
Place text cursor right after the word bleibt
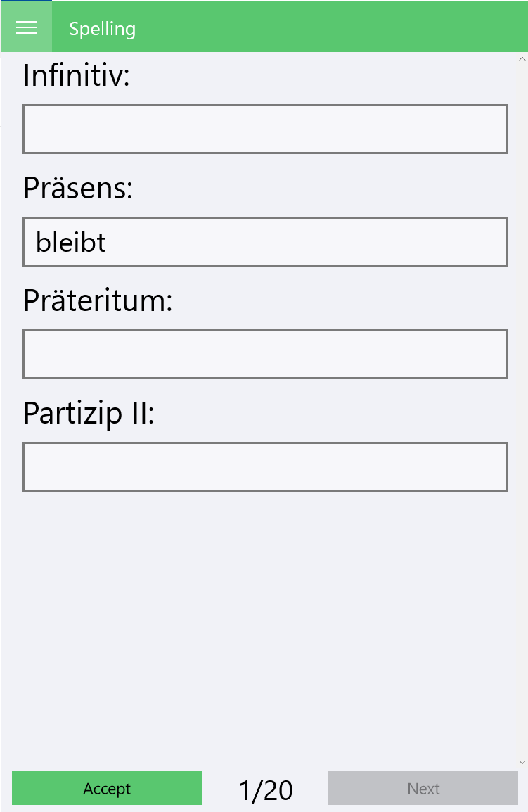click(108, 243)
